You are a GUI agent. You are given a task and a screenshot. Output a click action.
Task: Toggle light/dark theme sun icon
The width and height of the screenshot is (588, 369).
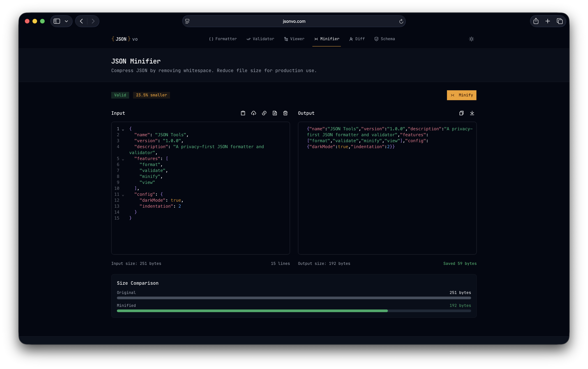pyautogui.click(x=471, y=39)
